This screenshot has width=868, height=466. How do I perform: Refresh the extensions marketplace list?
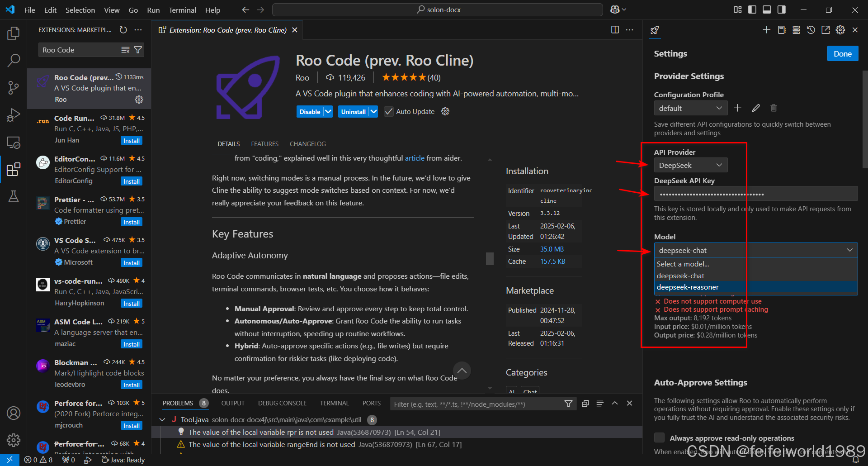[x=123, y=30]
